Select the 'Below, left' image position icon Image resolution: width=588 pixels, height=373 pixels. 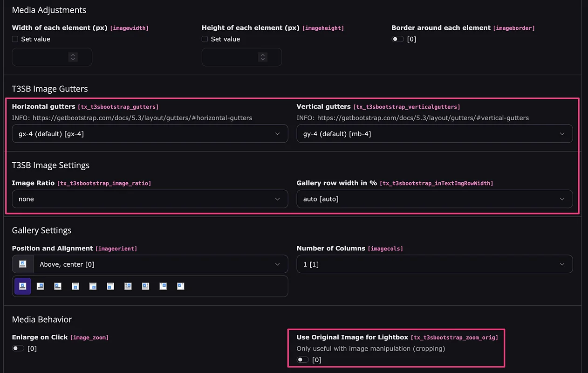tap(110, 286)
